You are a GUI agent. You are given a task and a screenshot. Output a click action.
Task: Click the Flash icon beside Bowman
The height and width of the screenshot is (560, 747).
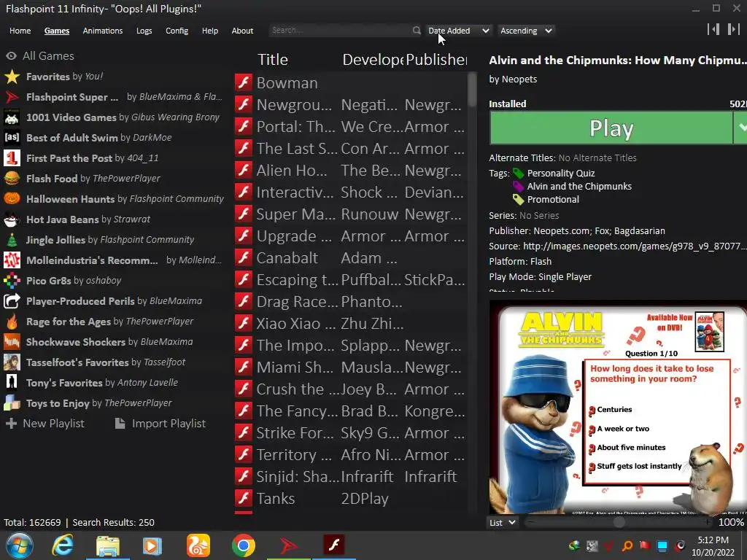pos(244,82)
